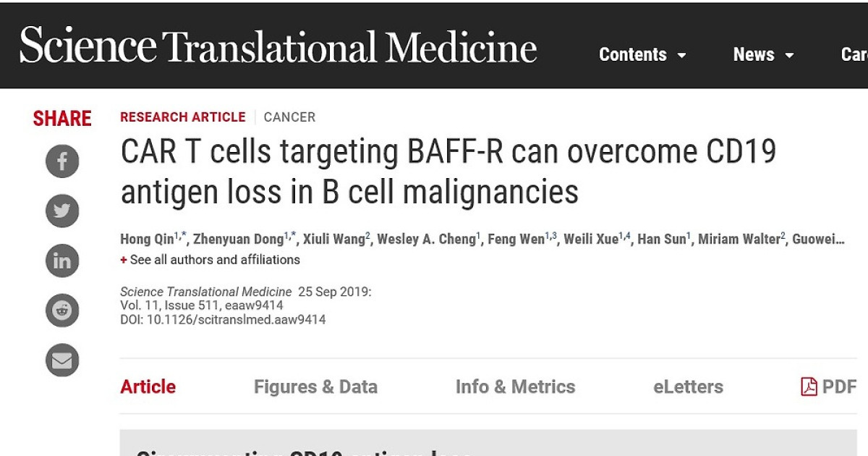Switch to Figures & Data tab

tap(315, 387)
